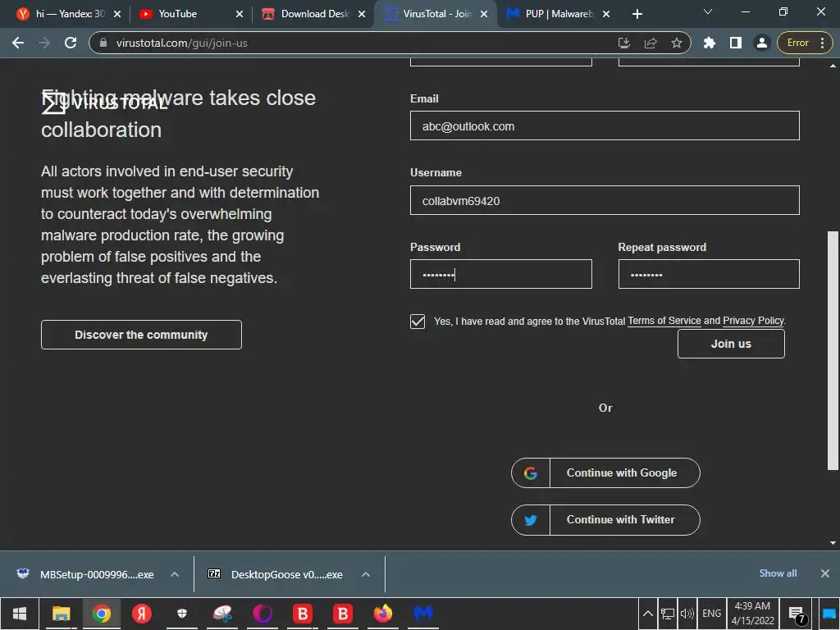Click the Email input field
Screen dimensions: 840x630
(605, 126)
